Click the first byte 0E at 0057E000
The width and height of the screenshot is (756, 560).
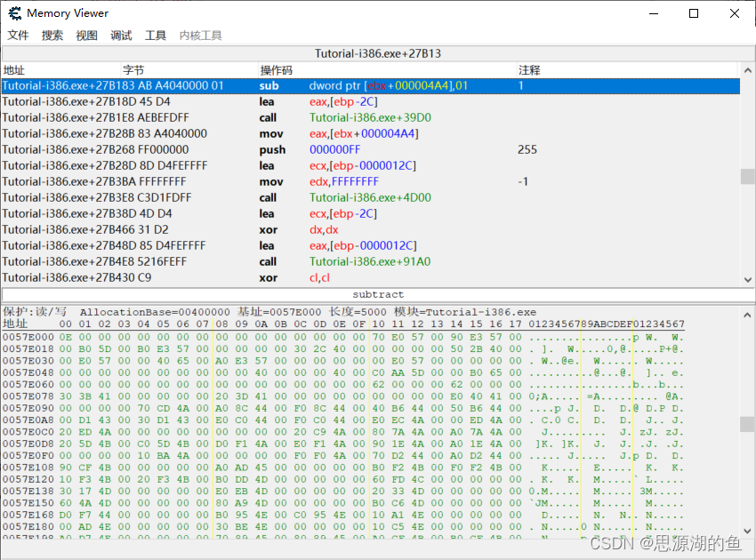(x=66, y=337)
